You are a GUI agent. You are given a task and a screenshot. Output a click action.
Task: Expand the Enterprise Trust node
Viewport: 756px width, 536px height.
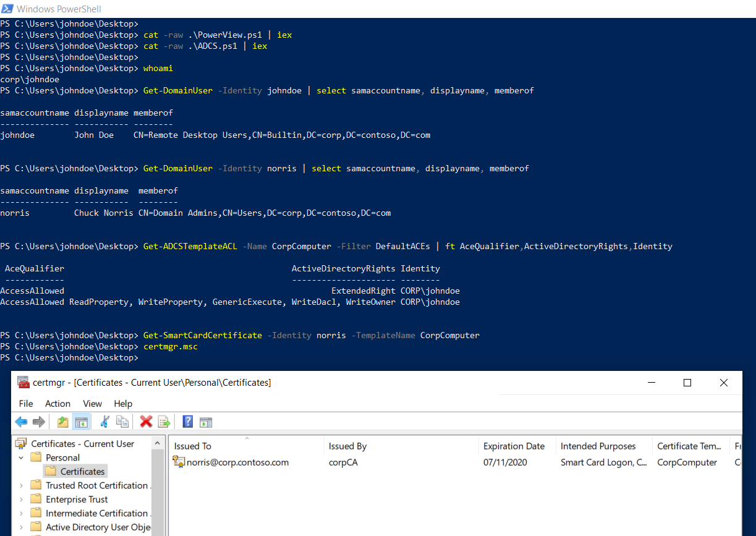click(21, 499)
